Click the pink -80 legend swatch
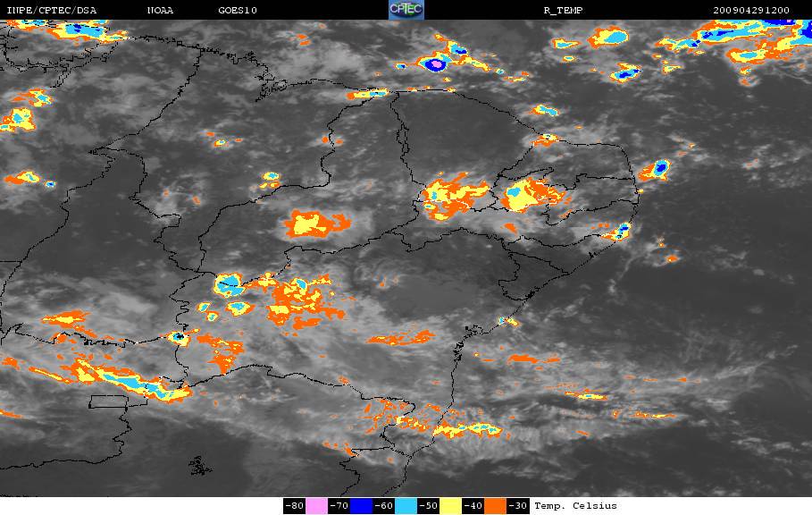Image resolution: width=812 pixels, height=515 pixels. click(316, 506)
